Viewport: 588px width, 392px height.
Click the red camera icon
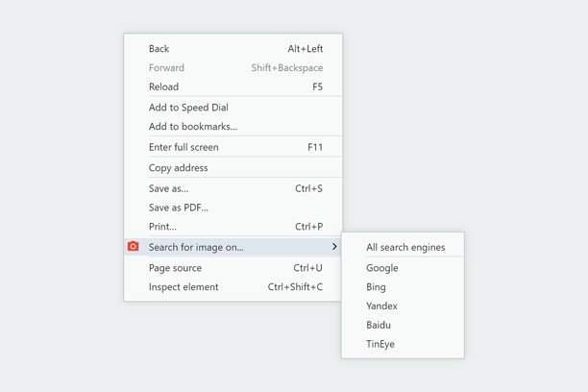click(134, 247)
